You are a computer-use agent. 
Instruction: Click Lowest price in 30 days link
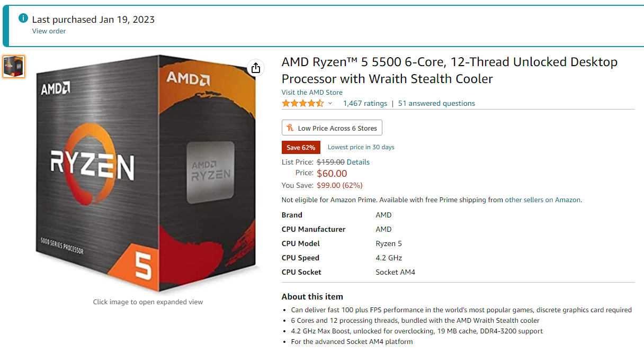point(361,147)
